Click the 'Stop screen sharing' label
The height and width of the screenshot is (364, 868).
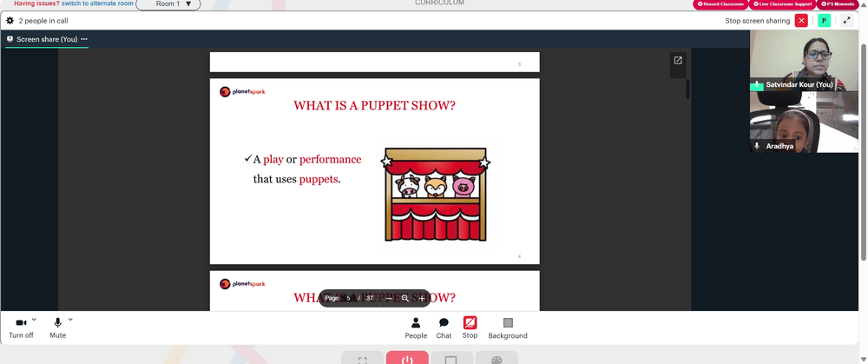pyautogui.click(x=757, y=21)
